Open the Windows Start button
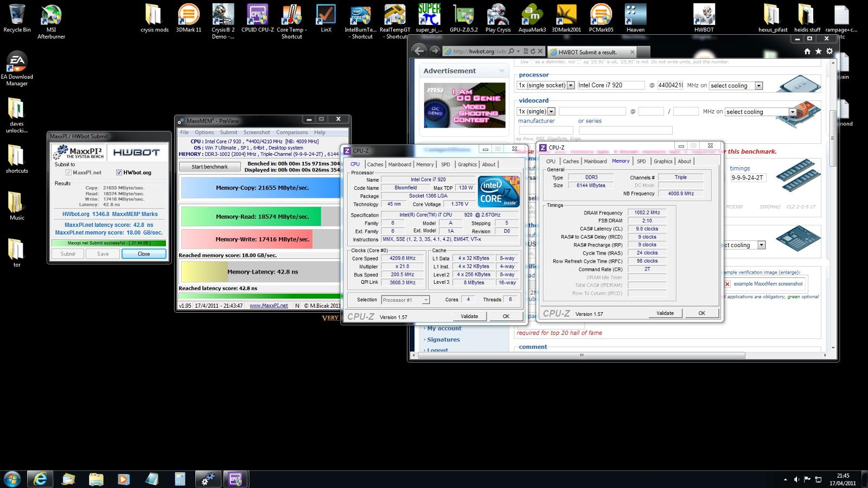 (x=12, y=479)
